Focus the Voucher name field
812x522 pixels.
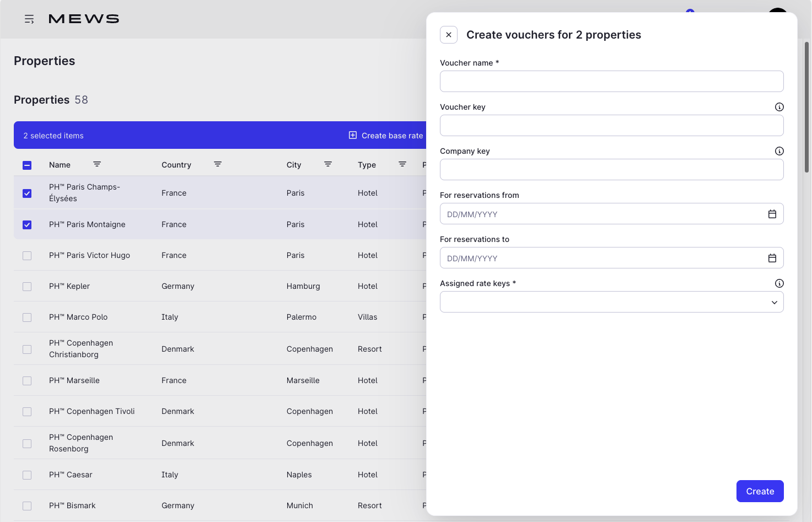[x=612, y=82]
